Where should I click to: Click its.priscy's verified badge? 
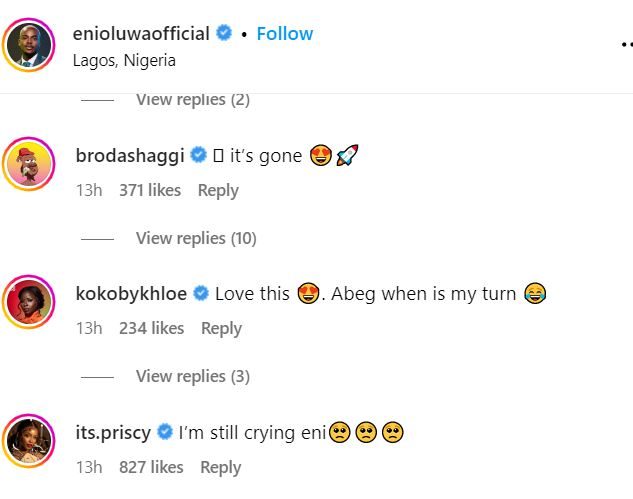pyautogui.click(x=165, y=433)
